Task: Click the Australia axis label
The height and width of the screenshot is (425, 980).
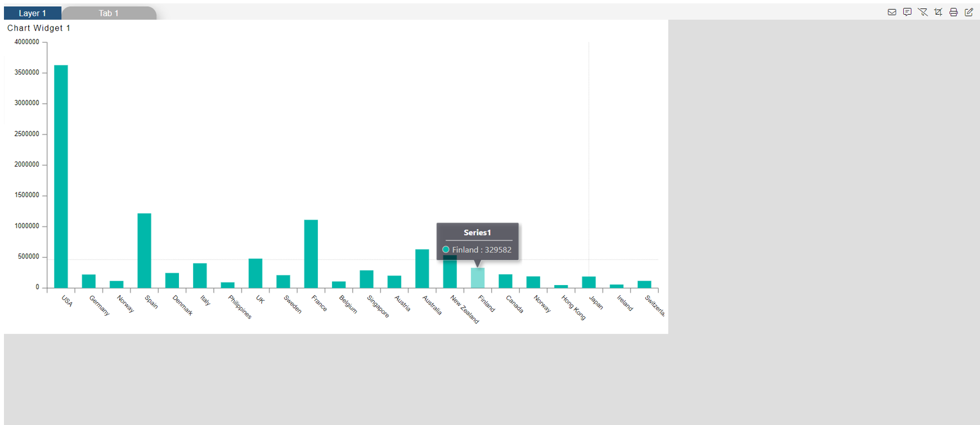Action: point(432,305)
